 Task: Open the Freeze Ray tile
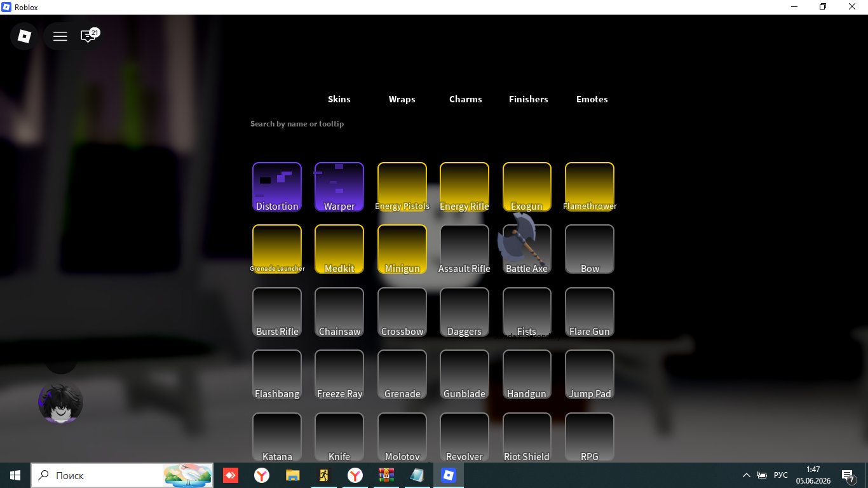pyautogui.click(x=339, y=374)
